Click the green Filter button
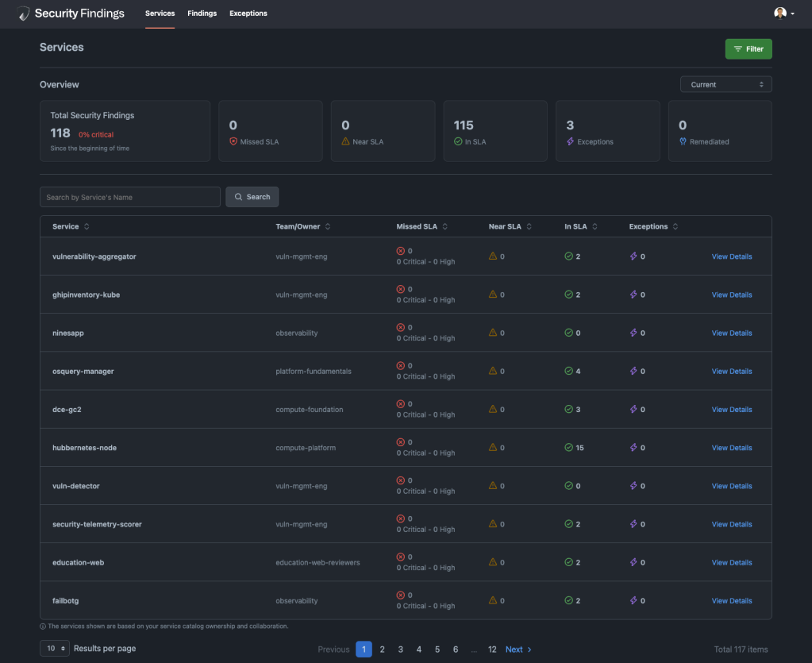812x663 pixels. pos(747,48)
